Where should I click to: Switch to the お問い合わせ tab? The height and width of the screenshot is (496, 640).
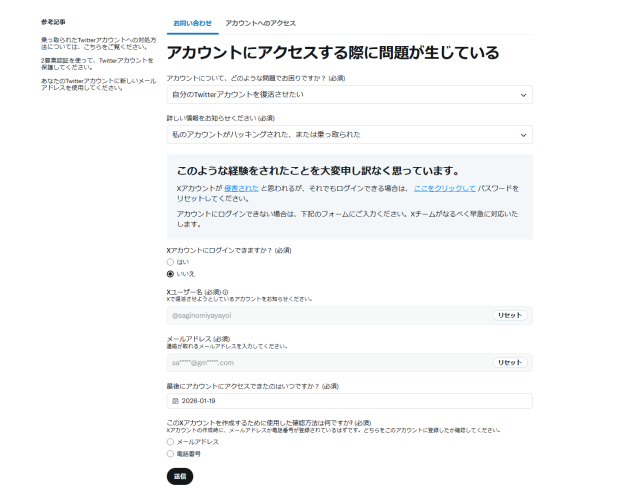coord(190,21)
